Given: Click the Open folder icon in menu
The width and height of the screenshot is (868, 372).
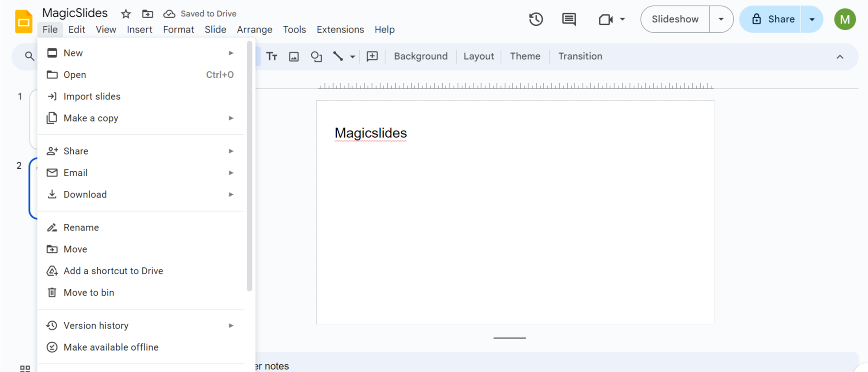Looking at the screenshot, I should click(x=52, y=75).
